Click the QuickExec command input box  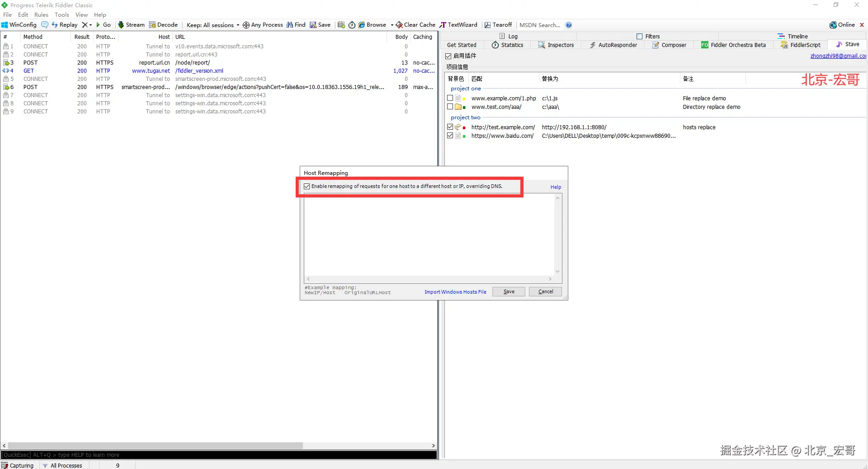[x=219, y=455]
